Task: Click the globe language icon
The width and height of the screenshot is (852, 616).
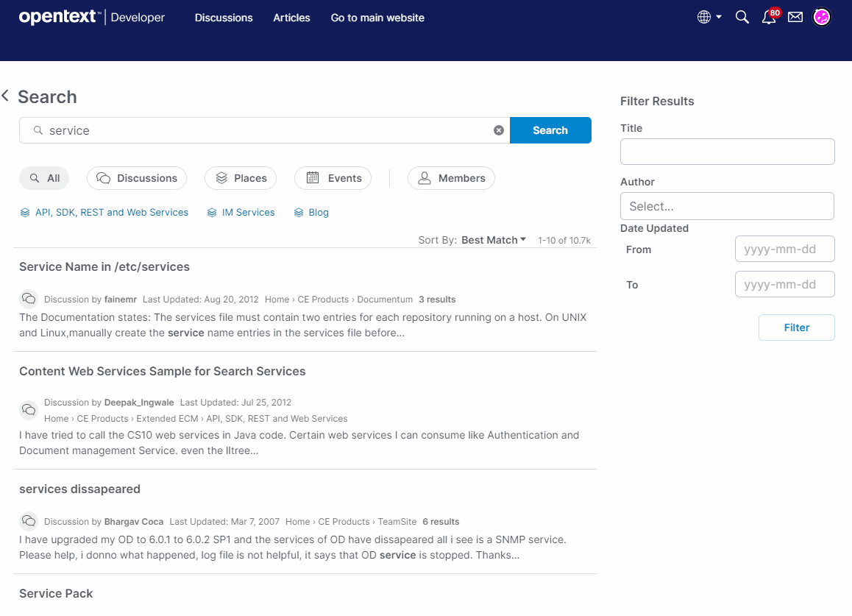Action: click(x=704, y=16)
